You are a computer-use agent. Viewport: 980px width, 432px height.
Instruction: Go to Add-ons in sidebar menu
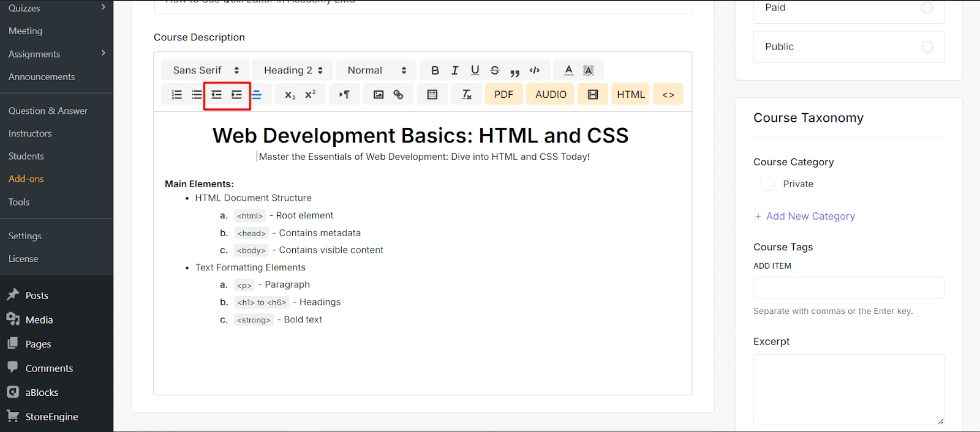coord(26,179)
